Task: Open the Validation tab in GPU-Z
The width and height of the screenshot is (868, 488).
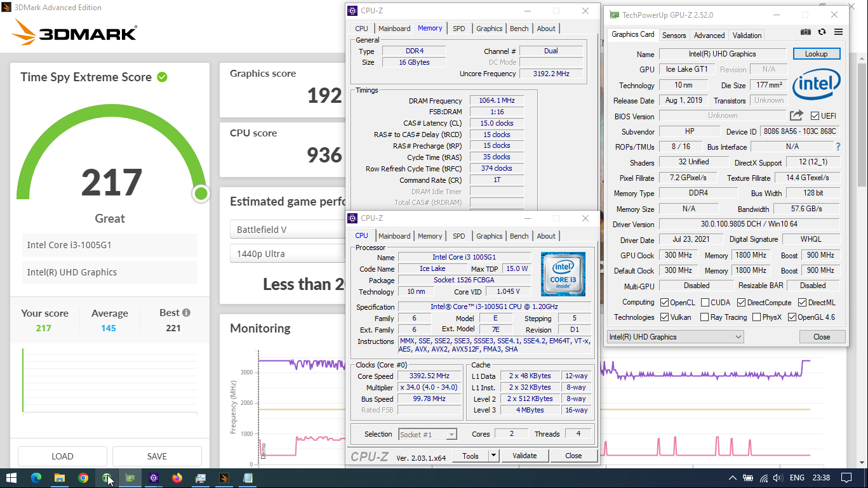Action: click(x=747, y=36)
